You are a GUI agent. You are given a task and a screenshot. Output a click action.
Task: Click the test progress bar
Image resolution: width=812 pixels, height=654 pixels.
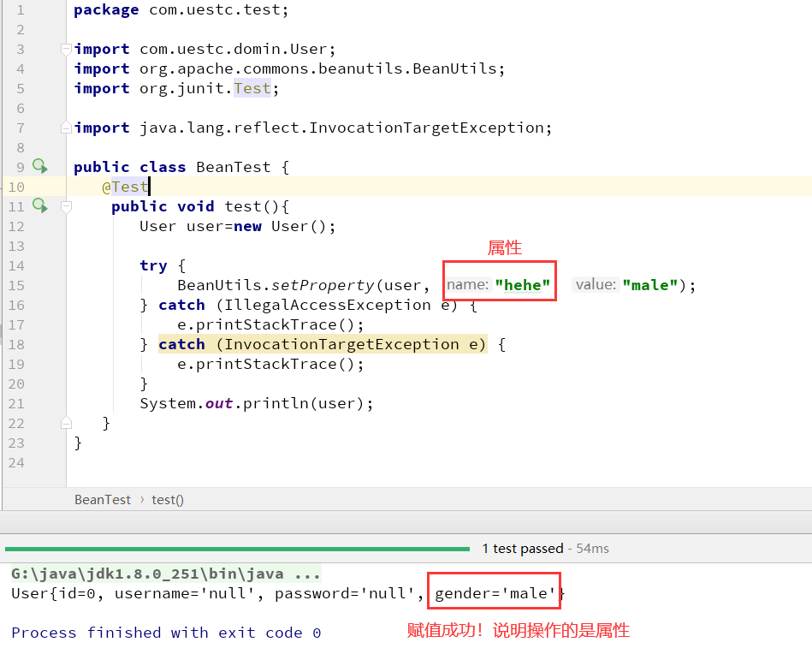[x=237, y=549]
